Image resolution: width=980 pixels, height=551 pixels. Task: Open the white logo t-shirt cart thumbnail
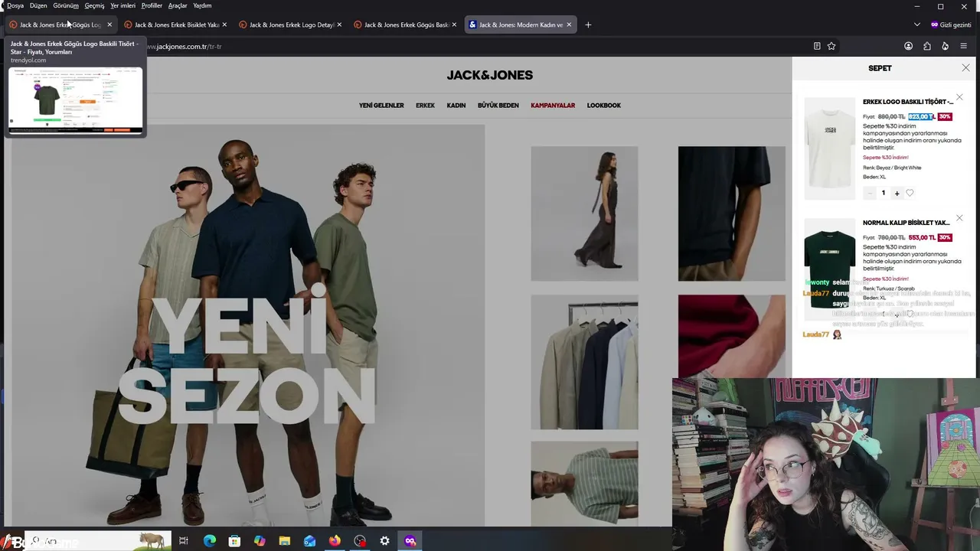[x=829, y=148]
